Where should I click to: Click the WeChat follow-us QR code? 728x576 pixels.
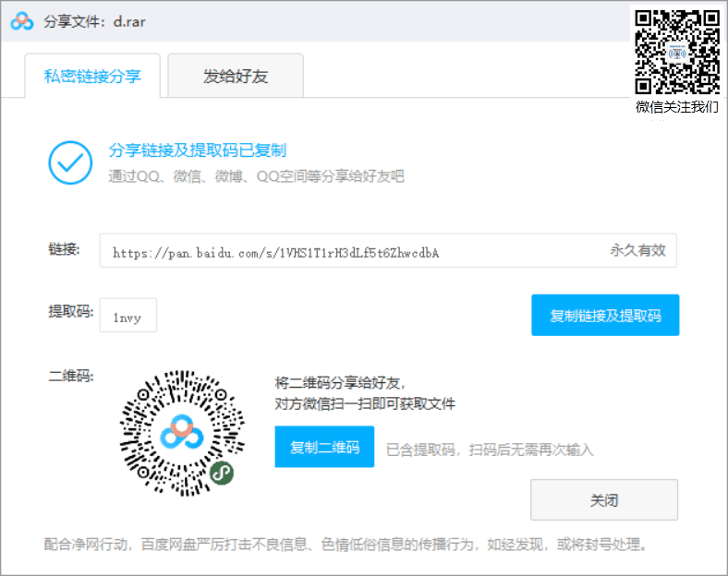click(677, 53)
